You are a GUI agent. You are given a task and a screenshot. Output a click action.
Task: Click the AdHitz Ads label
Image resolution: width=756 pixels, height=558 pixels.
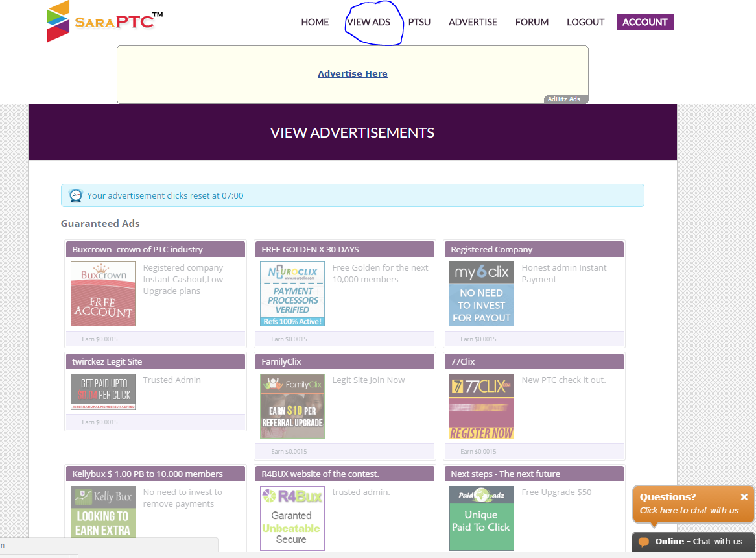(x=565, y=99)
